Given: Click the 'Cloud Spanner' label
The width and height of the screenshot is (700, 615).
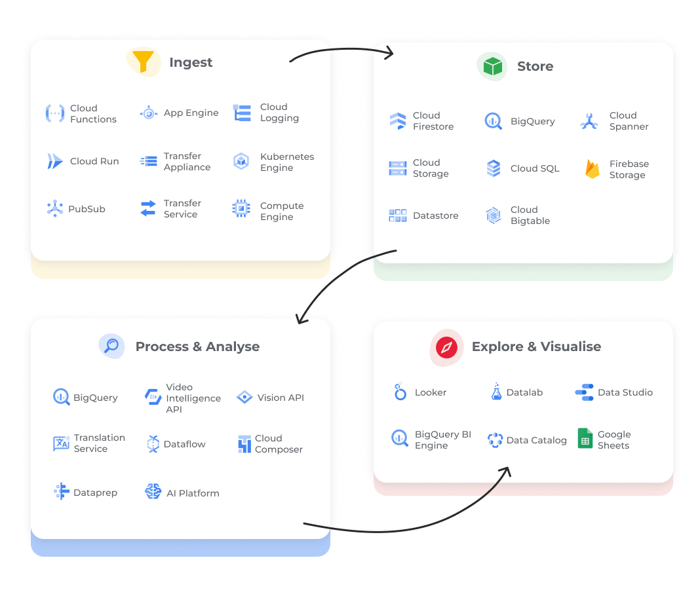Looking at the screenshot, I should click(x=629, y=121).
